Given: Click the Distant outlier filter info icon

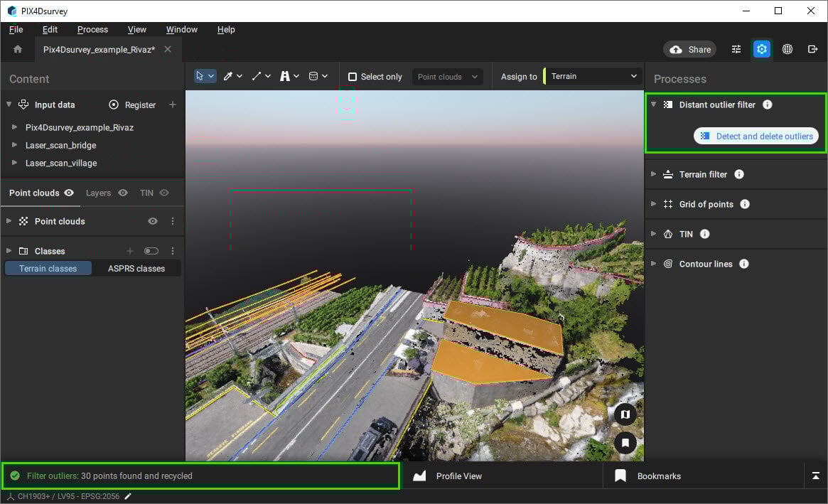Looking at the screenshot, I should tap(767, 104).
